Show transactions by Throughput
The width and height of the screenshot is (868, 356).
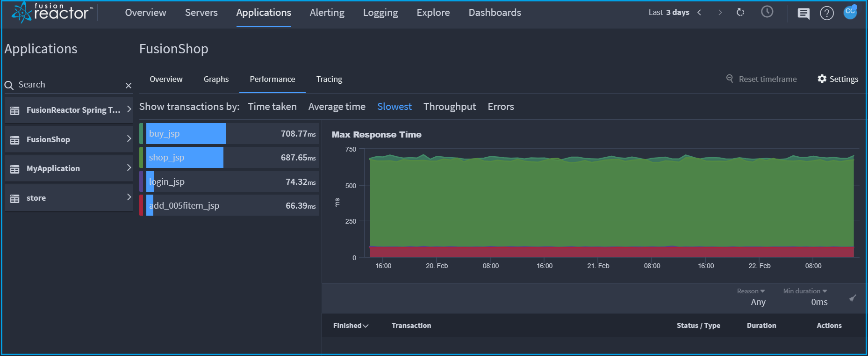450,107
